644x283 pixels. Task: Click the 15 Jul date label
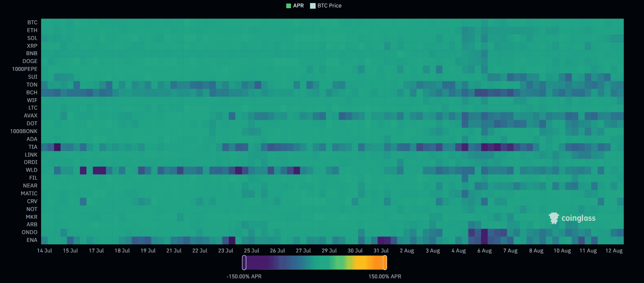point(70,251)
